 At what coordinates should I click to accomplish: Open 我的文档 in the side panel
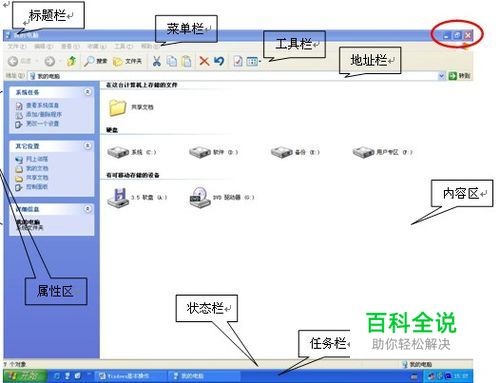(37, 168)
